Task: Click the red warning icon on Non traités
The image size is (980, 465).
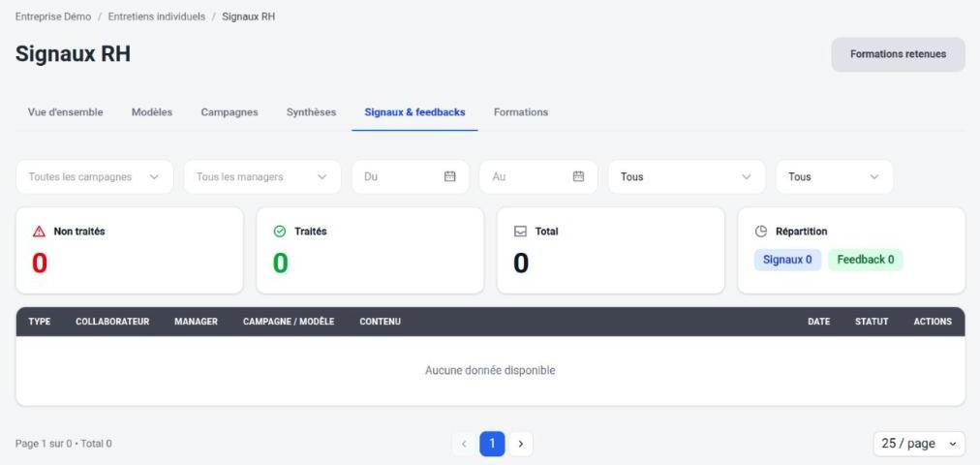Action: click(x=39, y=232)
